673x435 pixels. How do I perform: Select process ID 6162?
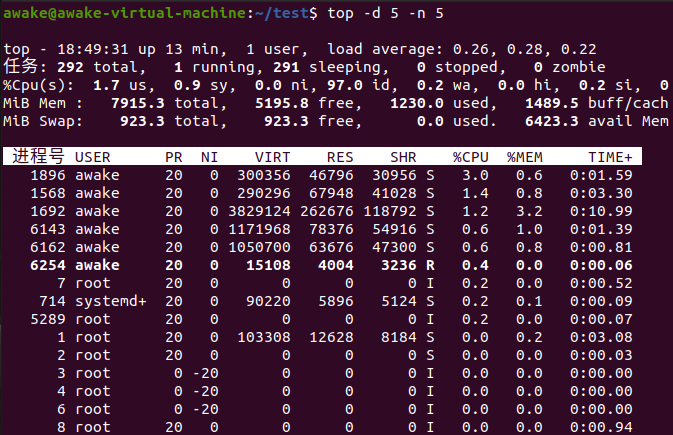[x=48, y=247]
